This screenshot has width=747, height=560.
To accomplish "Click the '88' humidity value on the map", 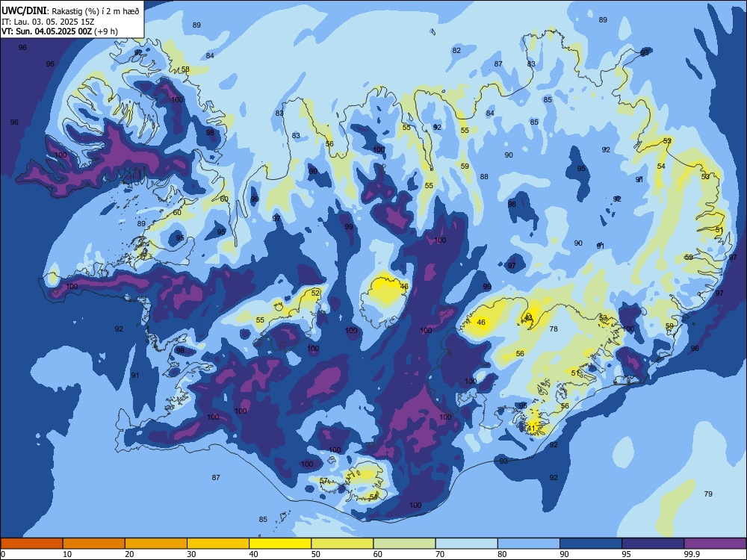I will tap(484, 177).
